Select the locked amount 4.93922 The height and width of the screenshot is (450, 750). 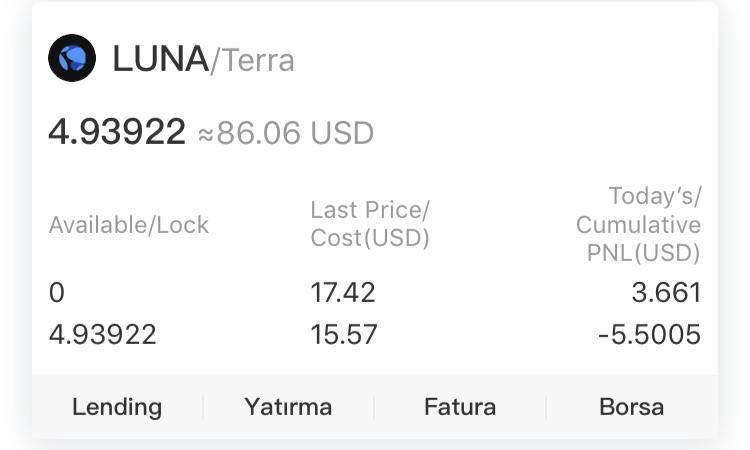[102, 334]
